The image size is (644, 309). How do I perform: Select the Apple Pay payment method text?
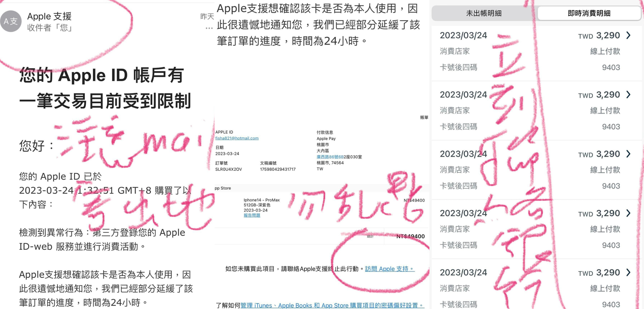326,139
